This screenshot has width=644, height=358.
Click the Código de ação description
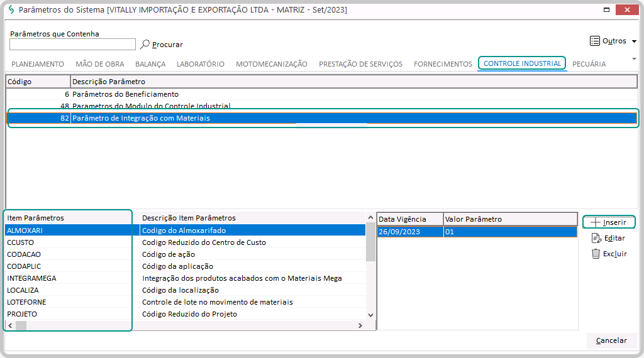coord(169,254)
